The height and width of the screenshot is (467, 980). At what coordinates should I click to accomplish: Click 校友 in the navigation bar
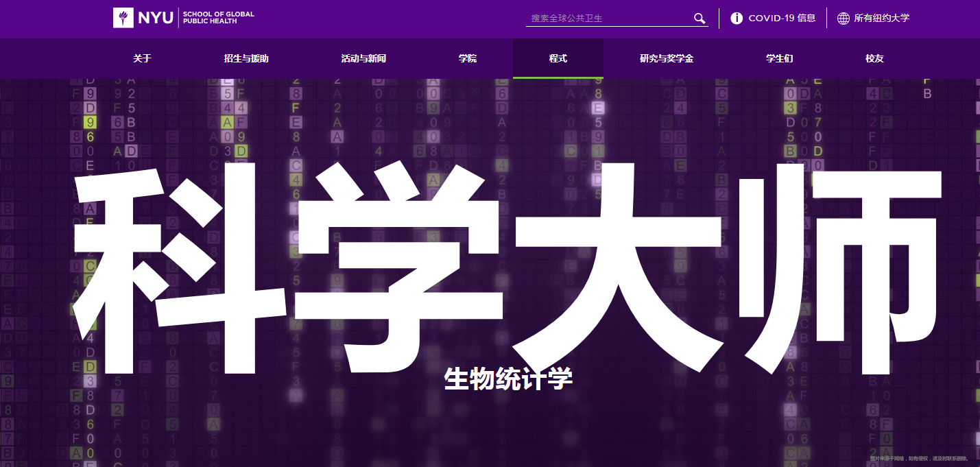click(874, 59)
